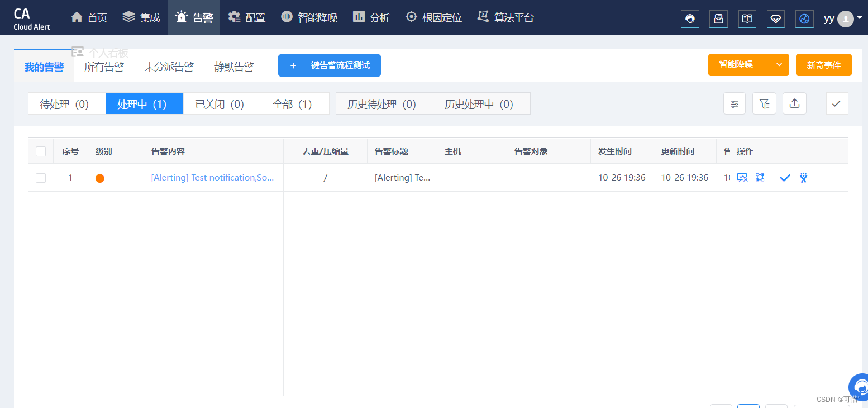Open the floating support chat icon
This screenshot has height=408, width=868.
point(860,387)
